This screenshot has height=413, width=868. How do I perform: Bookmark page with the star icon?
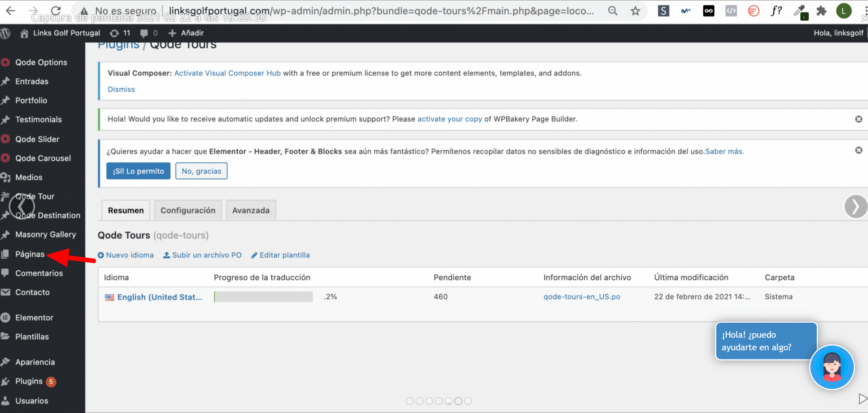pos(635,11)
